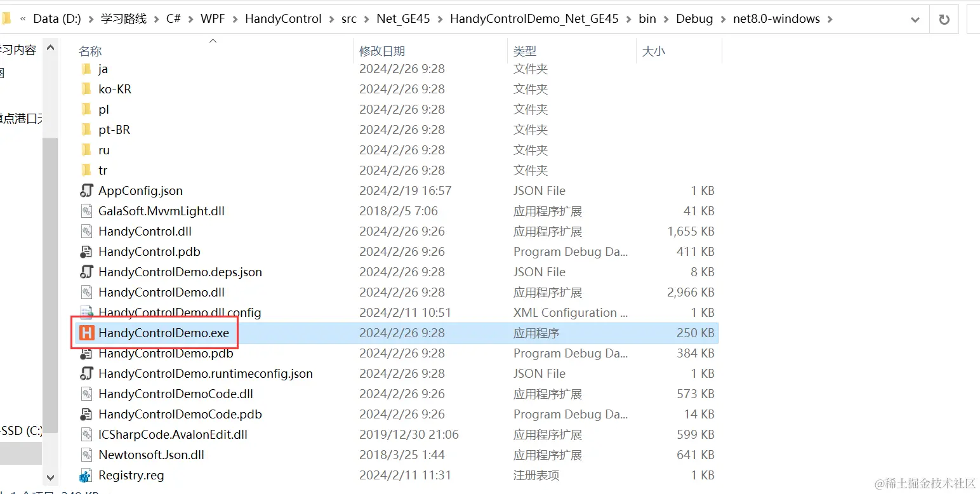Click the HandyControlDemo.dll file icon
980x494 pixels.
coord(87,292)
